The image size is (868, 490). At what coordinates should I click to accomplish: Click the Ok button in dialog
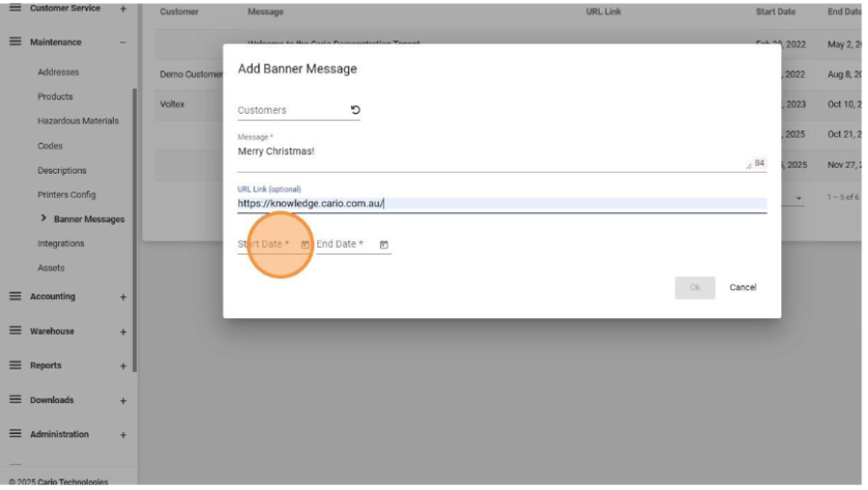coord(694,287)
